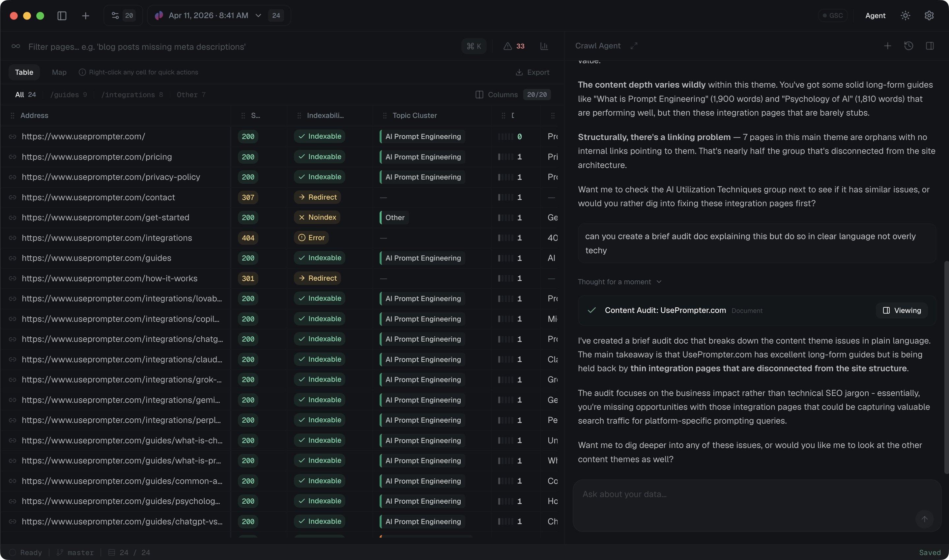Click the drag handle of Address column
The height and width of the screenshot is (560, 949).
tap(13, 116)
